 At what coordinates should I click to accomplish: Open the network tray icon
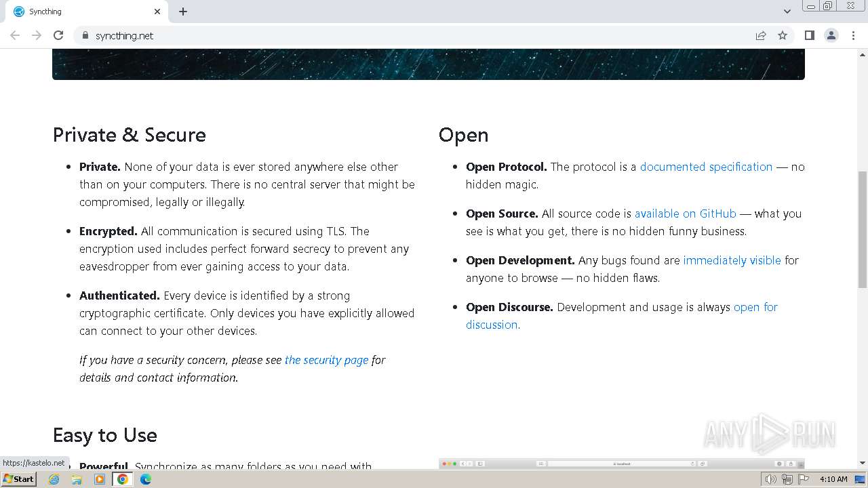point(787,479)
